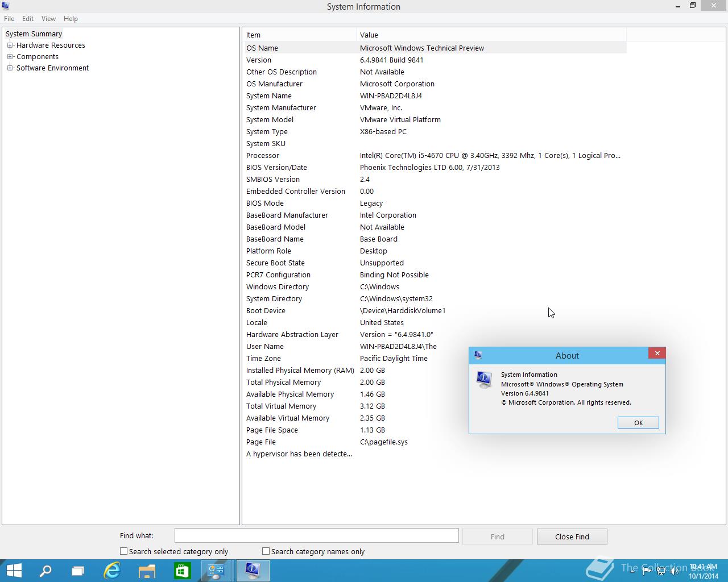Select System Summary in the tree

pos(34,34)
